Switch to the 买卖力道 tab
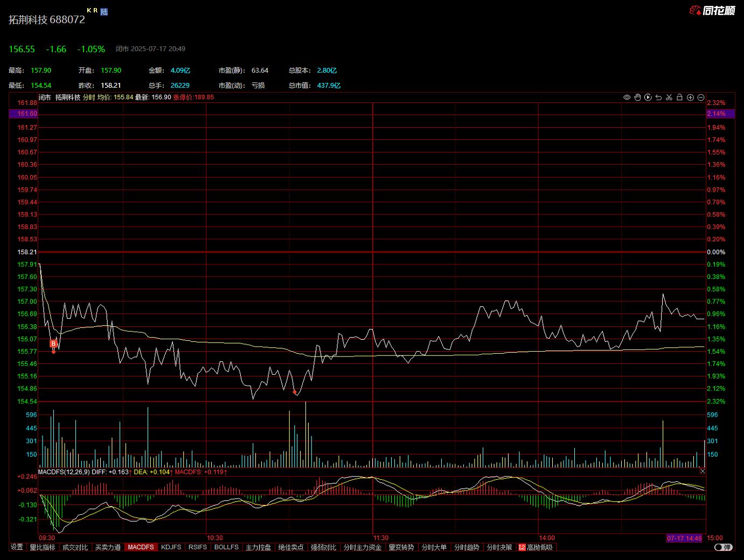Image resolution: width=744 pixels, height=560 pixels. tap(108, 547)
